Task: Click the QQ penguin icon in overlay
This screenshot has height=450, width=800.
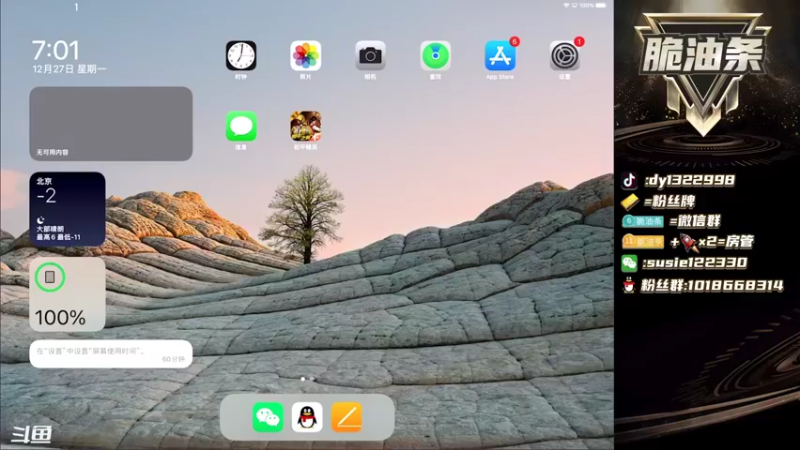Action: (629, 285)
